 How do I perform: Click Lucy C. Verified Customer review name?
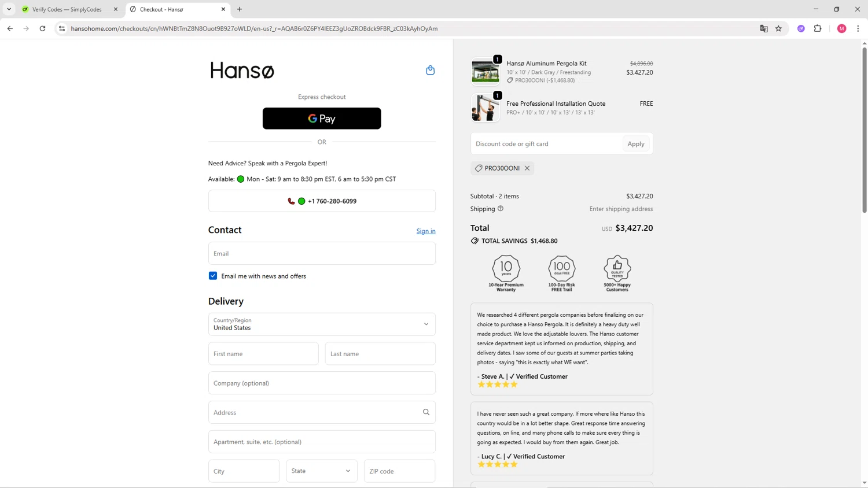tap(521, 456)
